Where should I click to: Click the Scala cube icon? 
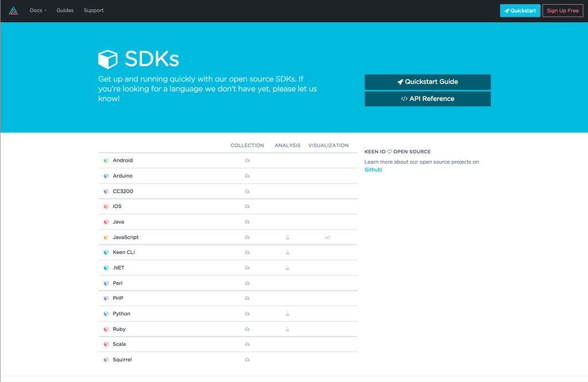(x=106, y=344)
